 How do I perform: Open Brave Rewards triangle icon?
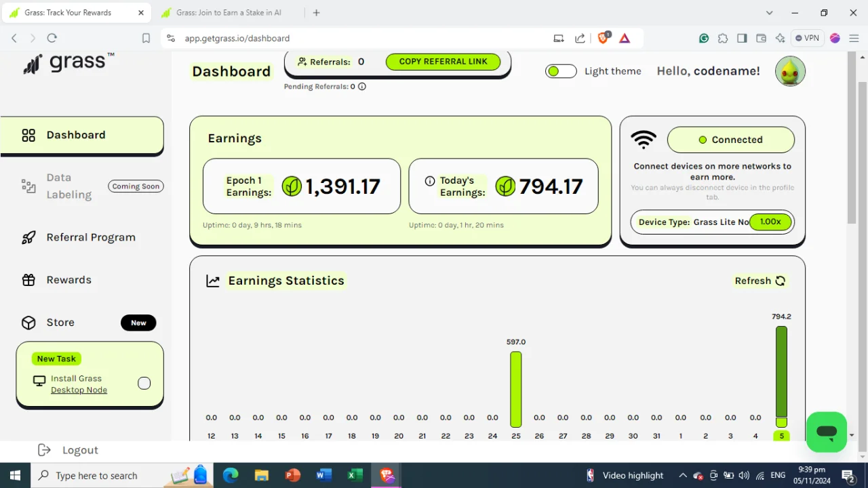[625, 39]
